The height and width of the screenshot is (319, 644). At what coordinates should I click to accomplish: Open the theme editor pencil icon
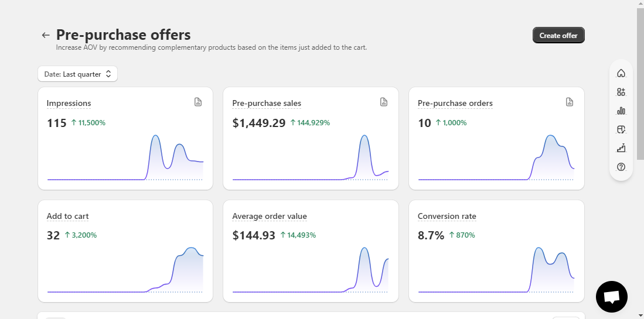[x=621, y=129]
